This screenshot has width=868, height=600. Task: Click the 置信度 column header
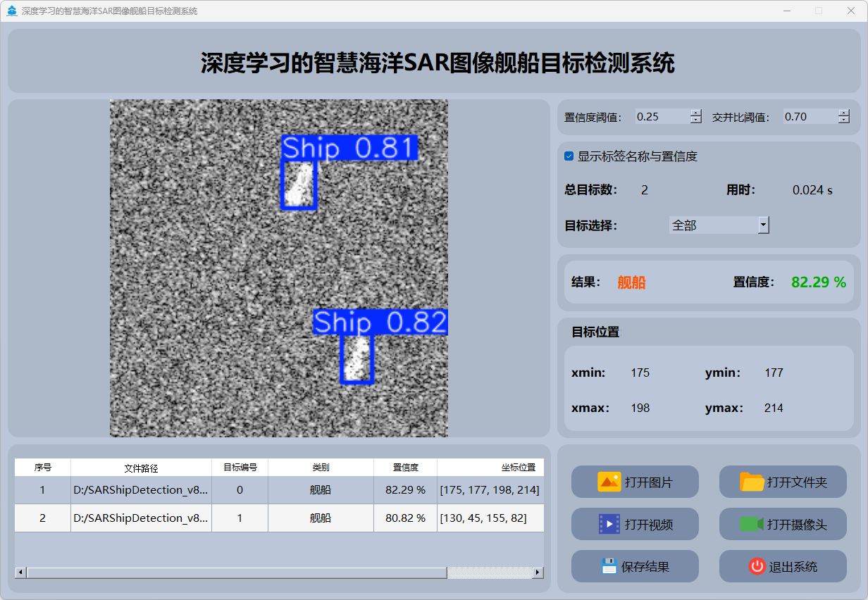(405, 468)
